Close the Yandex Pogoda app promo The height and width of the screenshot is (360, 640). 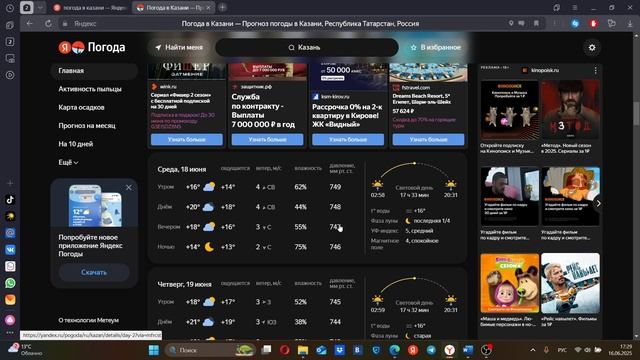pos(129,187)
